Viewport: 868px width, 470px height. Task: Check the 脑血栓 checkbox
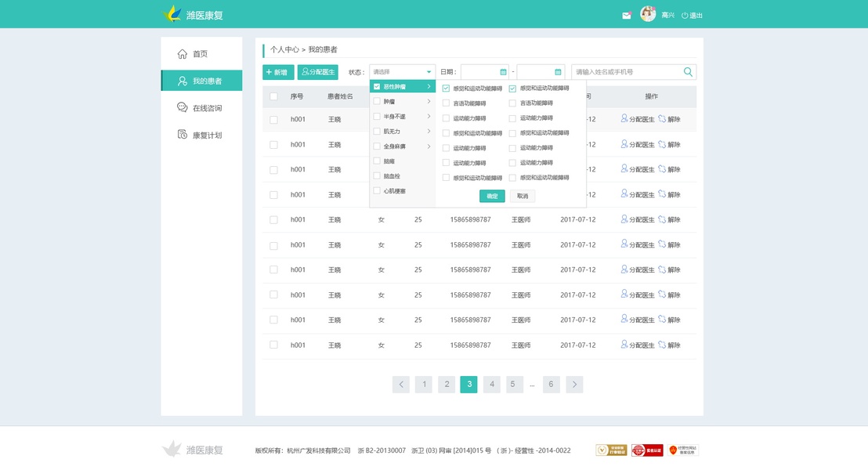click(x=377, y=175)
